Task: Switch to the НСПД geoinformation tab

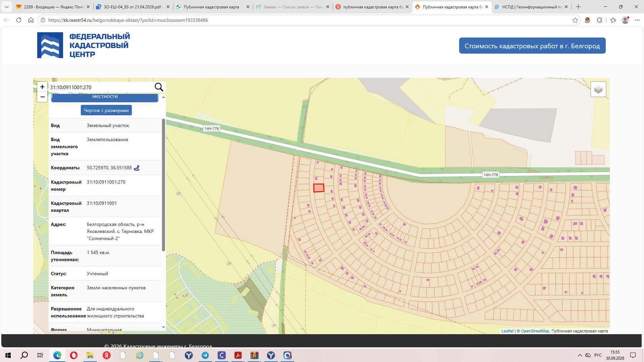Action: (x=531, y=7)
